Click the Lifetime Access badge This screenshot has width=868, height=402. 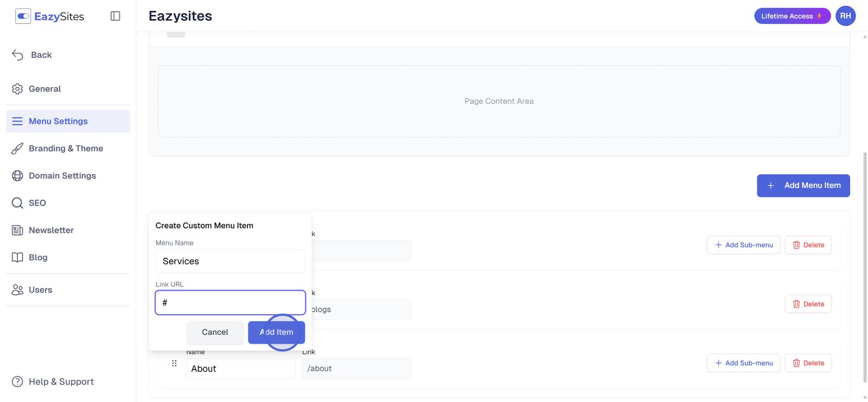[x=792, y=16]
